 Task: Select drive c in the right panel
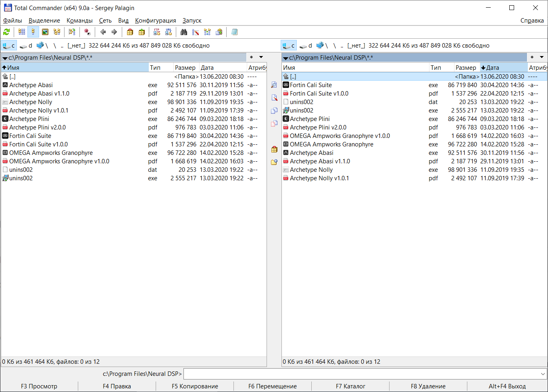pos(289,46)
